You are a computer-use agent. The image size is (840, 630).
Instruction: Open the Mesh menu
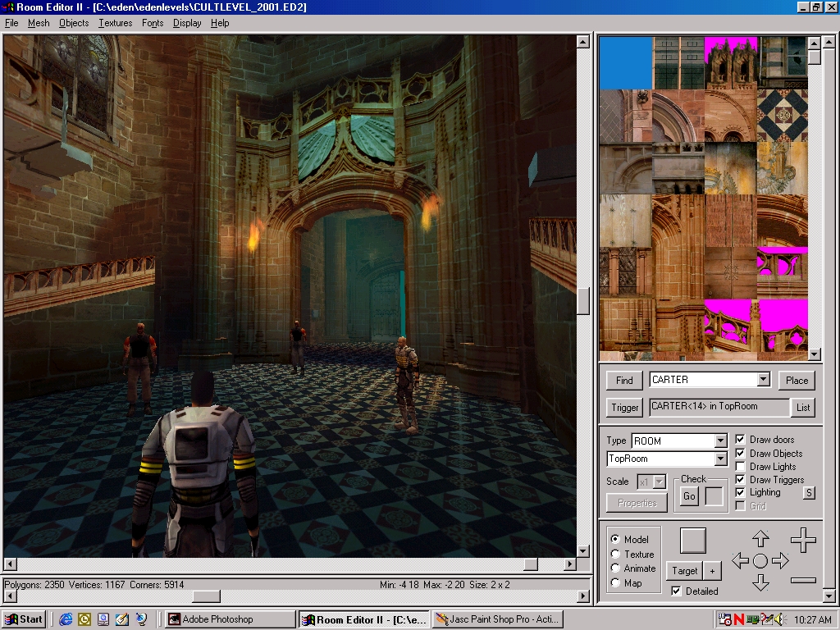[39, 23]
